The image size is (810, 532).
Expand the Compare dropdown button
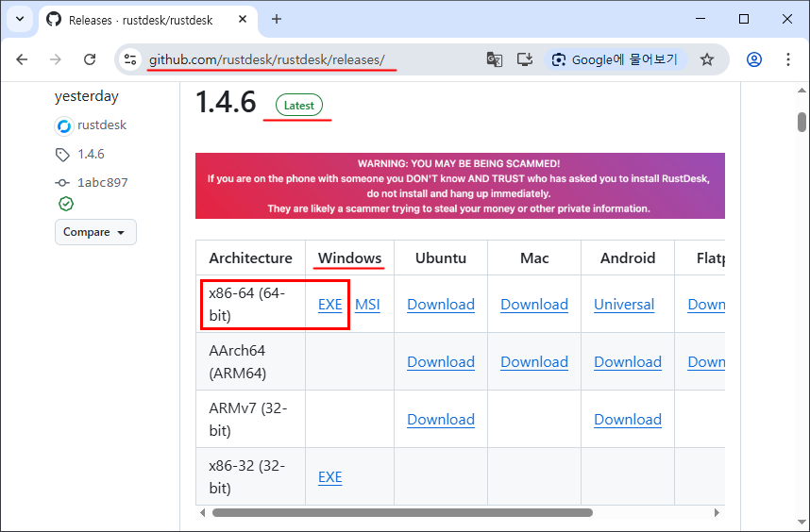pyautogui.click(x=95, y=232)
